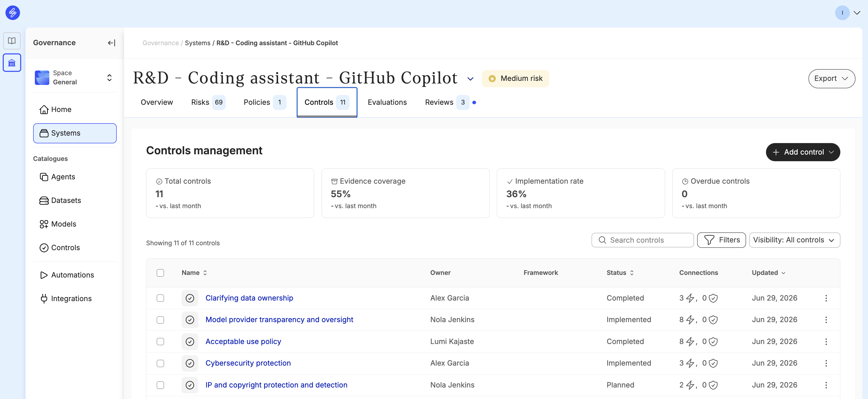868x399 pixels.
Task: Open Systems in sidebar
Action: 75,133
